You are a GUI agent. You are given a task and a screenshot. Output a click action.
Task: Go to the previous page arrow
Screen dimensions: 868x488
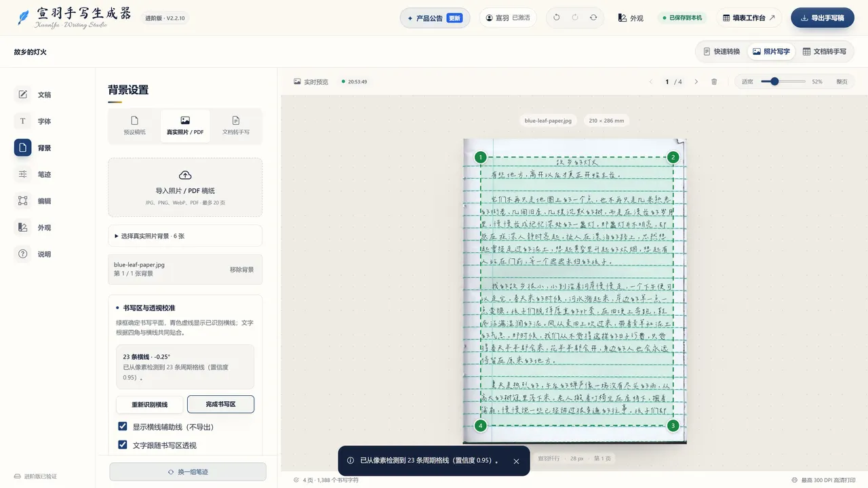pos(651,81)
